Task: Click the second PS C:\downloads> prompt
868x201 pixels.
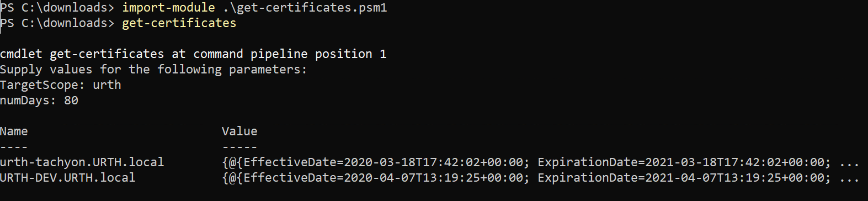Action: pyautogui.click(x=57, y=23)
